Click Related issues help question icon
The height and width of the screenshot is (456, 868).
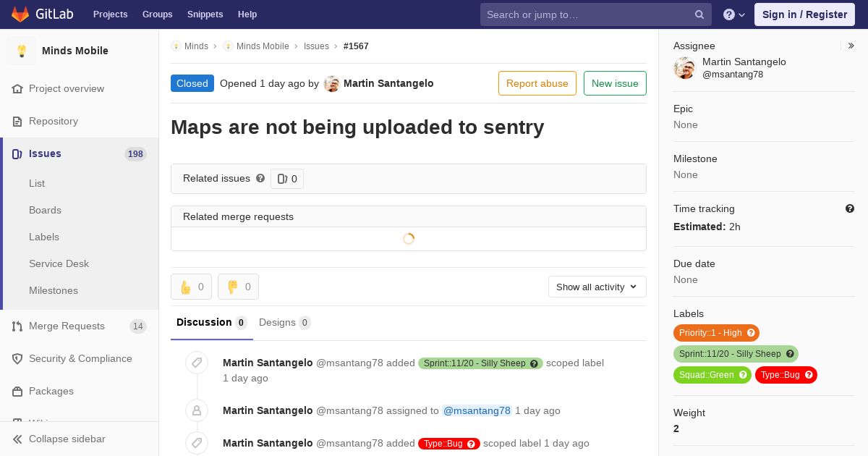click(260, 178)
